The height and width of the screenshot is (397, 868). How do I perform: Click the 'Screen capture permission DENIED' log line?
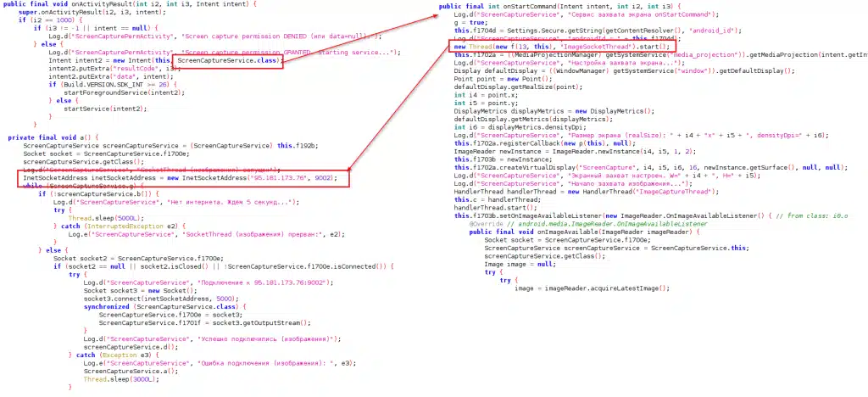tap(214, 36)
